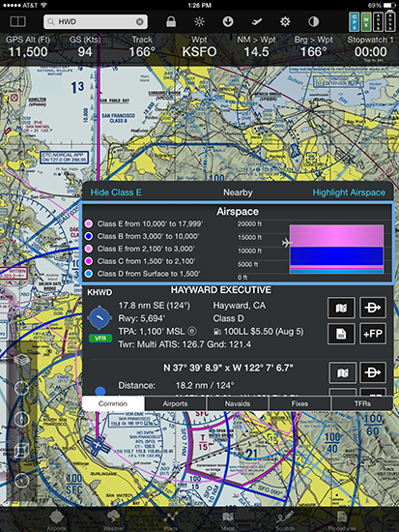Tap the crosshair center-on-position icon
Viewport: 399px width, 532px height.
(x=21, y=389)
